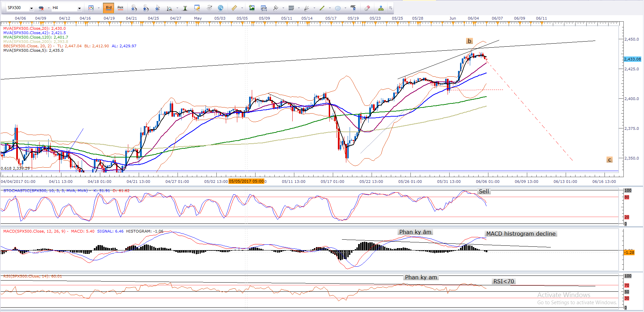The image size is (644, 312).
Task: Select the trend line drawing tool
Action: [322, 8]
